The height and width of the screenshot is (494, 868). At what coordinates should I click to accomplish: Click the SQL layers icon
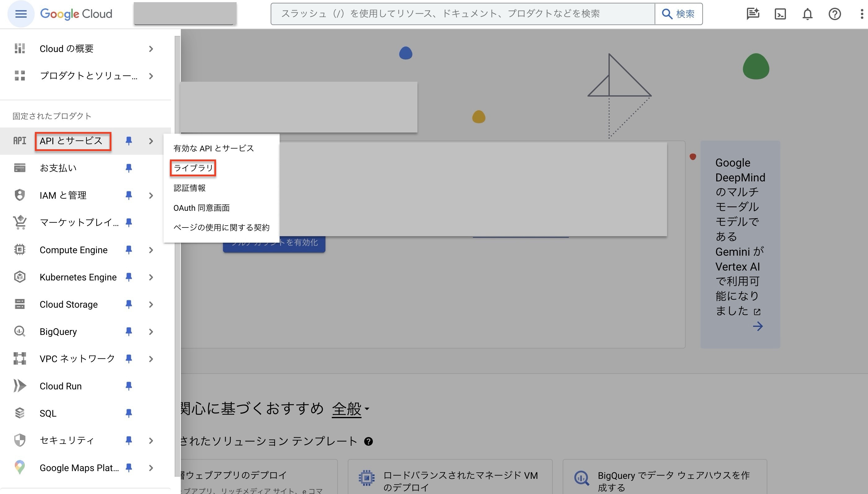[x=20, y=413]
